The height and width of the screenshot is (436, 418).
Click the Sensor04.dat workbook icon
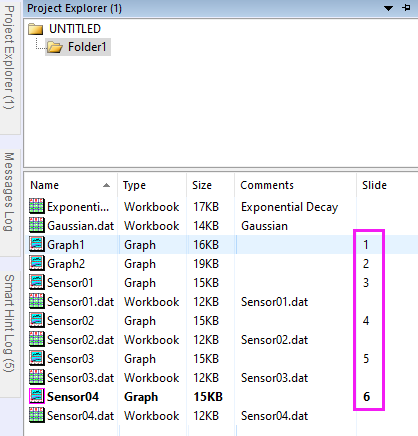tap(36, 415)
